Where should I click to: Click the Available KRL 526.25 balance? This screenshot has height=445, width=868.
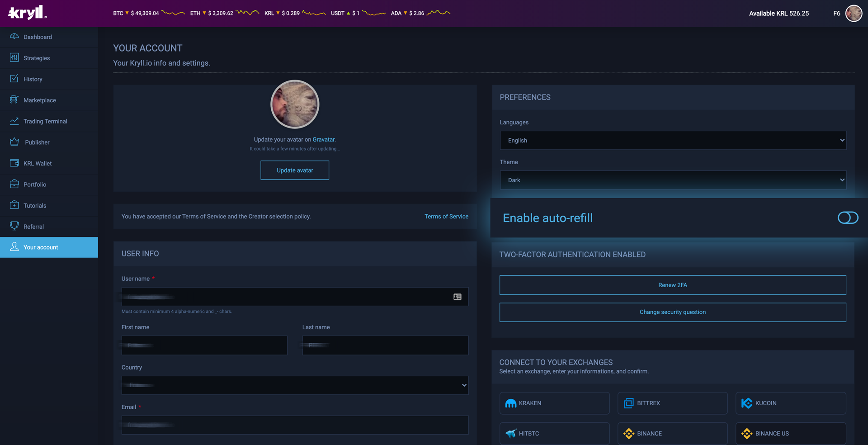click(779, 13)
